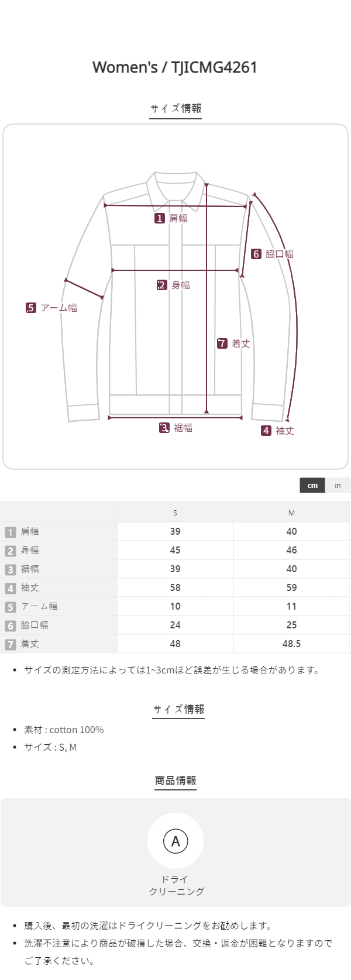Click the number 4 sleeve length marker on diagram

[x=266, y=431]
